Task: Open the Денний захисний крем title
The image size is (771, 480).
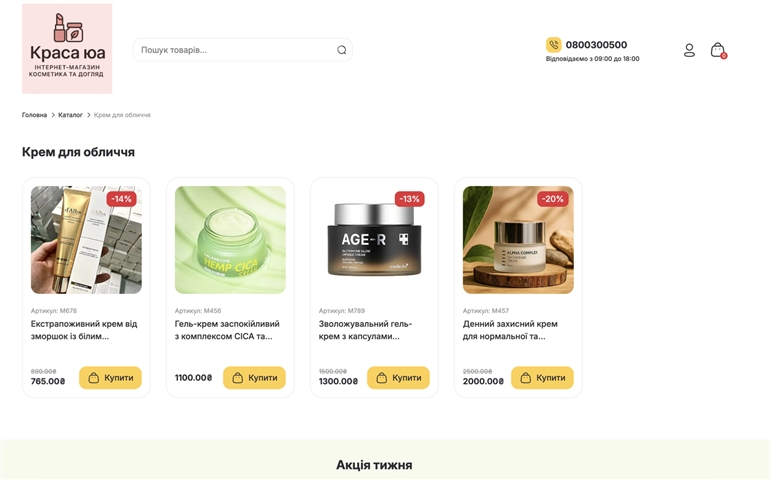Action: (510, 330)
